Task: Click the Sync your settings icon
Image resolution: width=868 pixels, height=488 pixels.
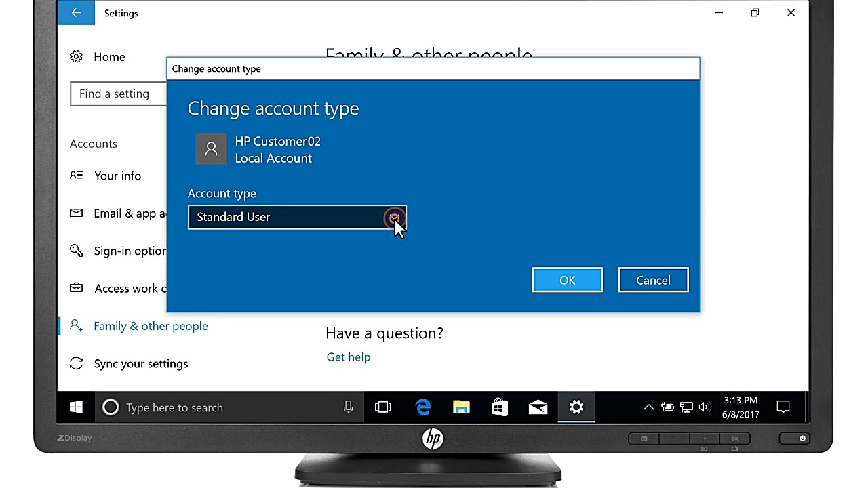Action: click(x=76, y=364)
